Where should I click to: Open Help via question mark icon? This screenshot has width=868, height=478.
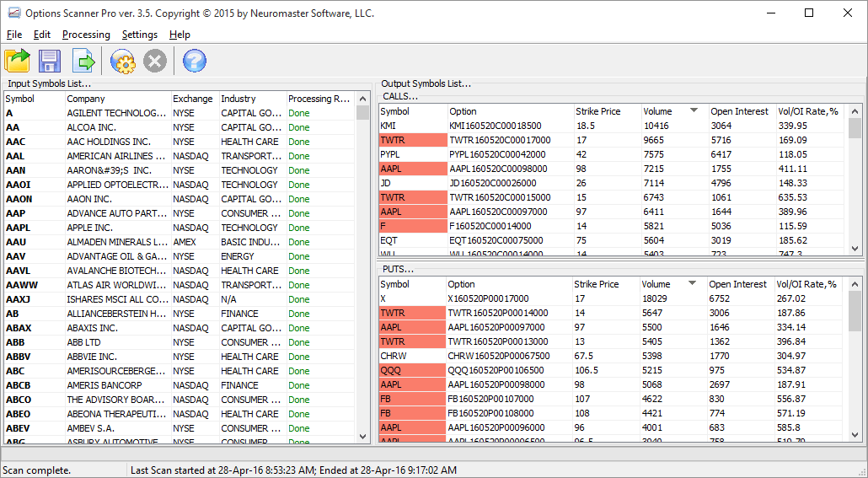pos(195,61)
